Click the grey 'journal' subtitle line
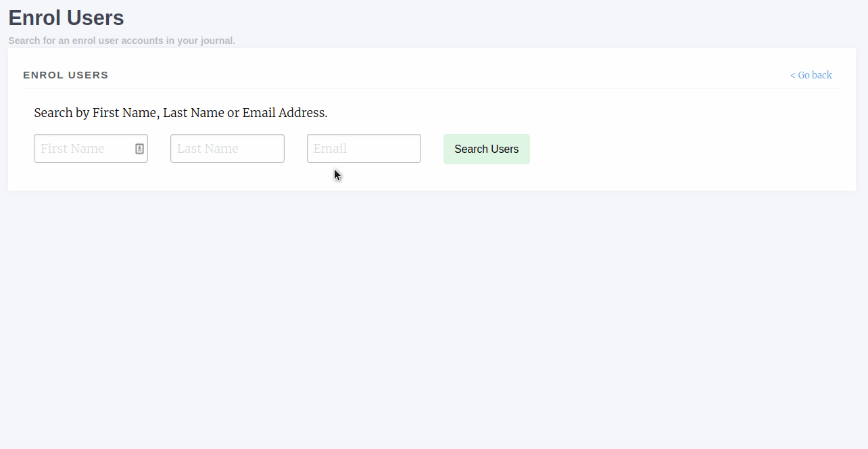The image size is (868, 449). coord(122,41)
